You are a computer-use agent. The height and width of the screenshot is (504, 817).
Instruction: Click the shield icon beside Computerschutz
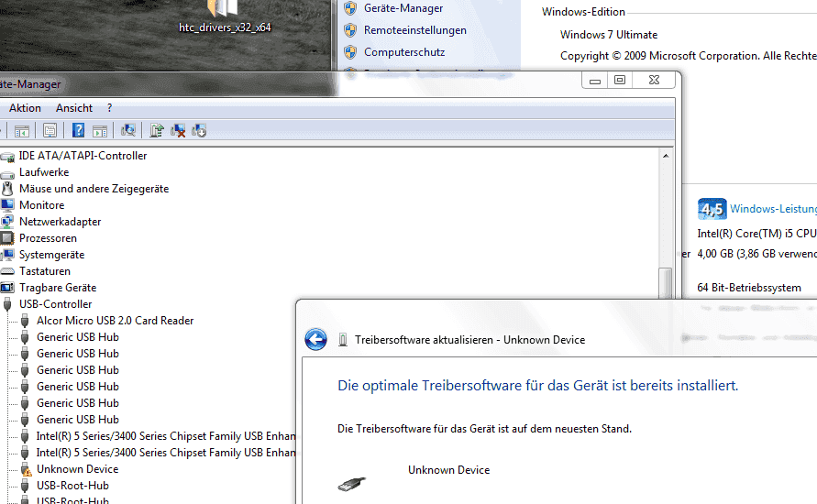[350, 52]
